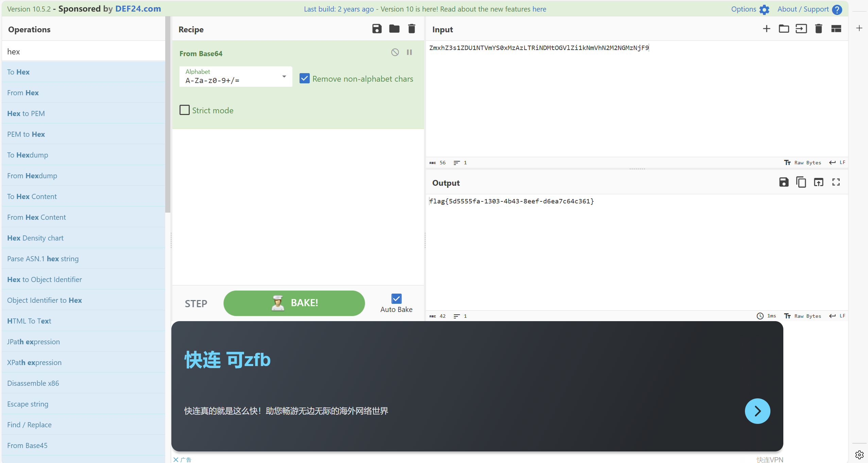Select Disassemble x86 operation
Screen dimensions: 868x463
point(83,383)
